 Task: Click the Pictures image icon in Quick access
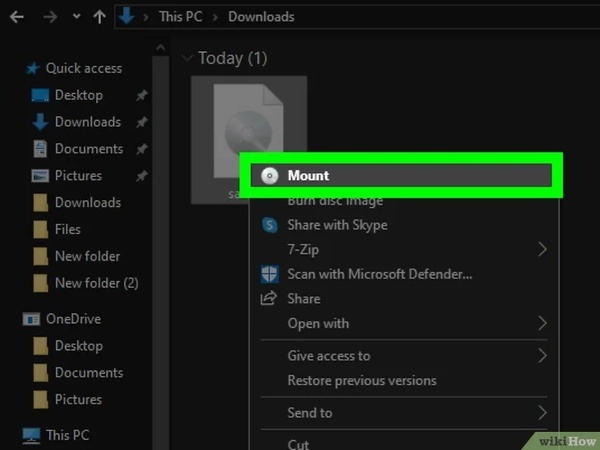pos(40,176)
